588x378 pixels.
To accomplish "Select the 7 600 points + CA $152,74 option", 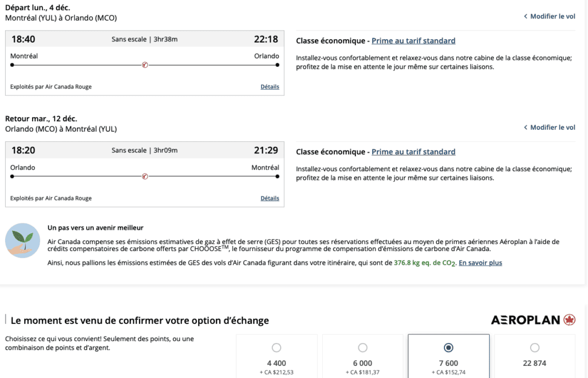I will click(448, 348).
